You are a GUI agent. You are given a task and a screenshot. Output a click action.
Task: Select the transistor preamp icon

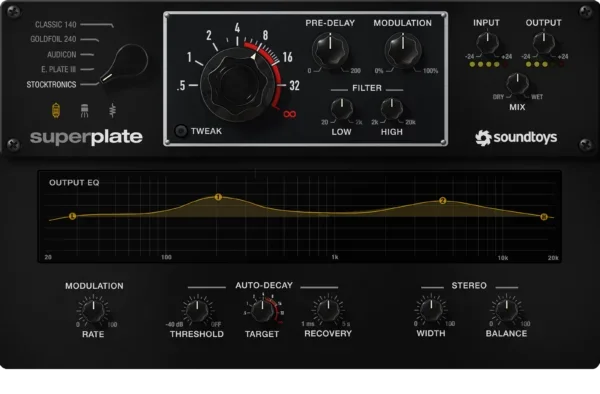pos(85,111)
